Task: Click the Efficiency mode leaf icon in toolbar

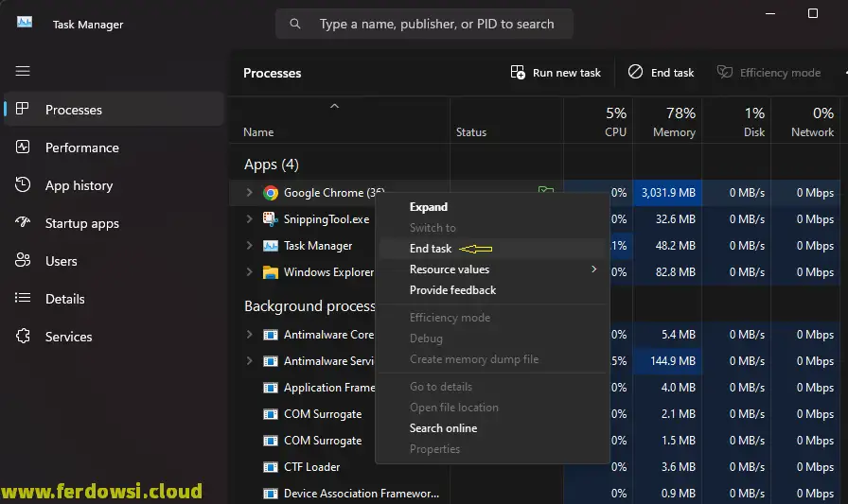Action: [x=725, y=72]
